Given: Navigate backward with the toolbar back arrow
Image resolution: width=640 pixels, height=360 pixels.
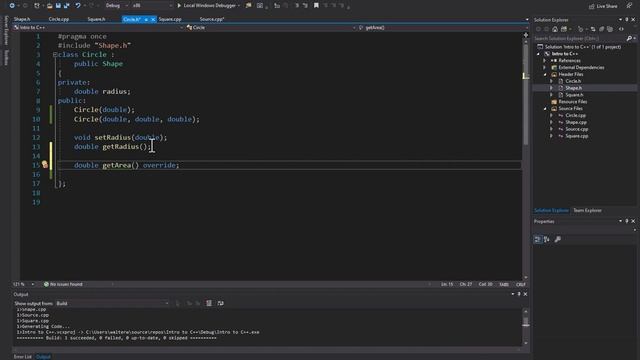Looking at the screenshot, I should pyautogui.click(x=12, y=6).
